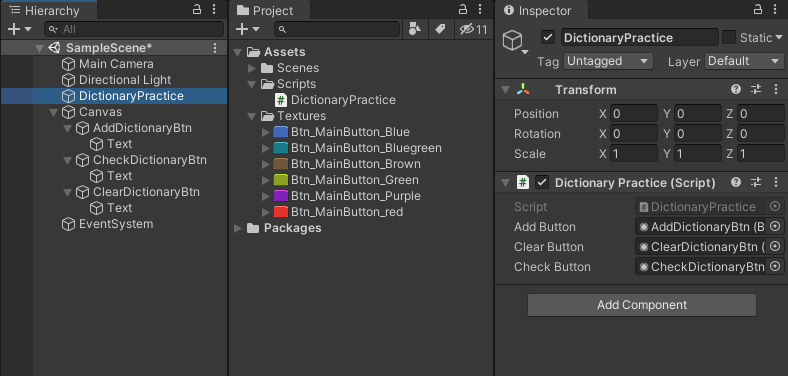788x376 pixels.
Task: Click the Scenes folder icon
Action: click(268, 68)
